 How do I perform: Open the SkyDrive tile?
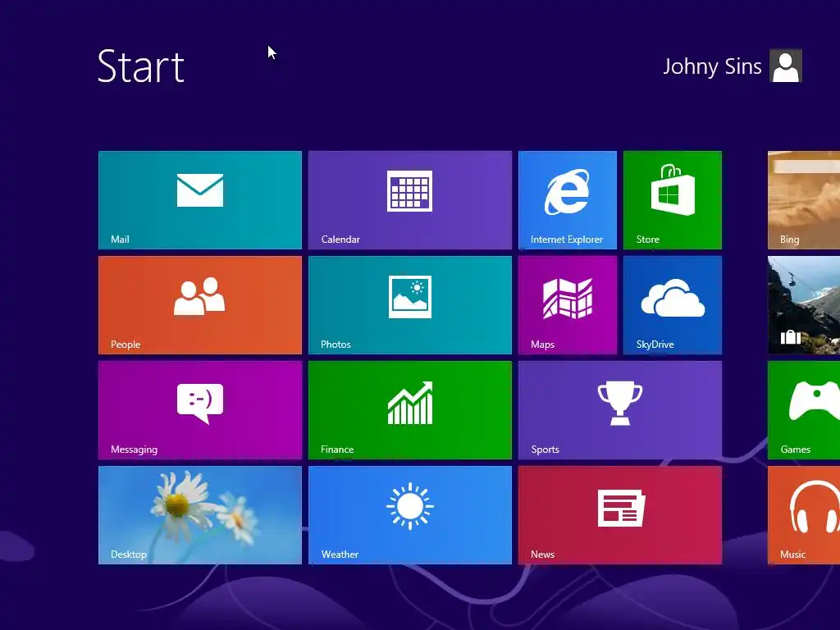coord(673,305)
